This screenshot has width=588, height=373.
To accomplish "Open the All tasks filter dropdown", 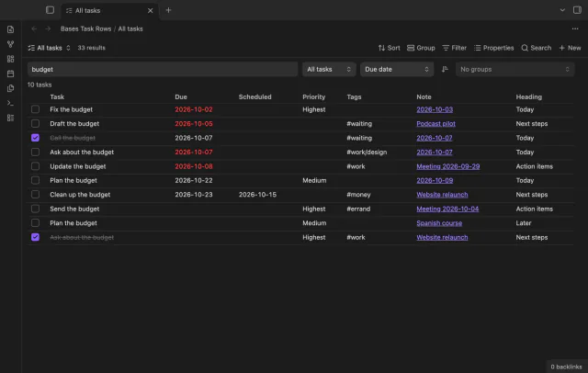I will [x=329, y=69].
